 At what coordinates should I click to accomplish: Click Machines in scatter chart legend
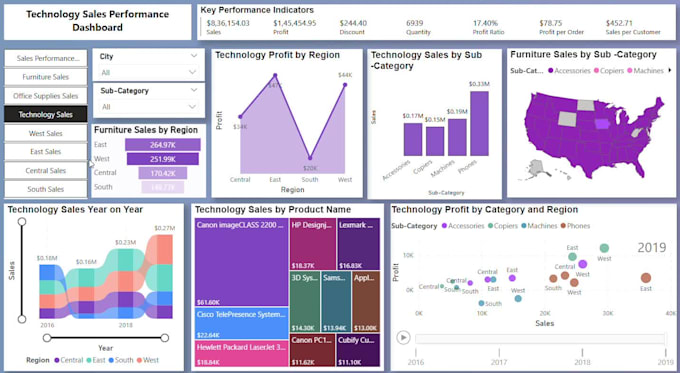[539, 226]
